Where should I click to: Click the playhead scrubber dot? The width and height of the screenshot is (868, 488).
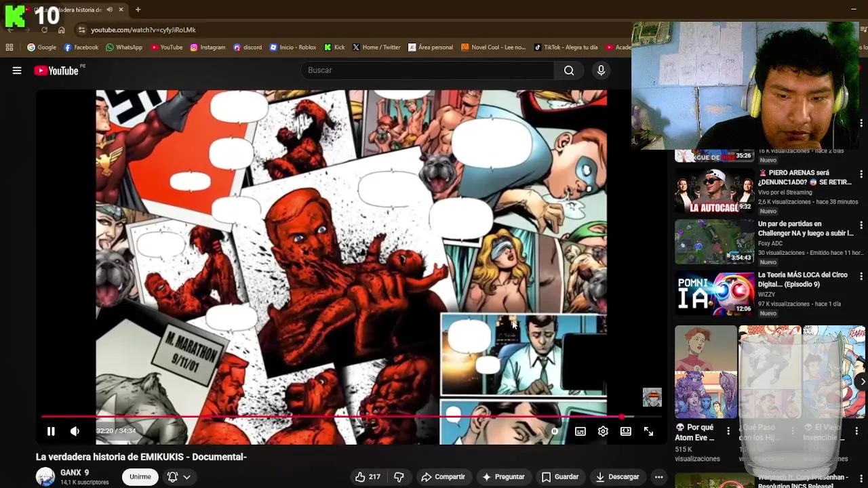tap(623, 416)
